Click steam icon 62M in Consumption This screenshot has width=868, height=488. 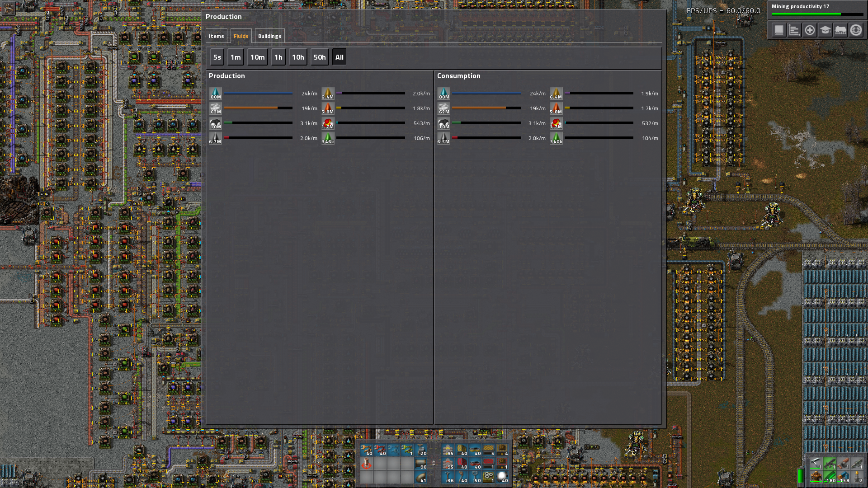click(444, 108)
